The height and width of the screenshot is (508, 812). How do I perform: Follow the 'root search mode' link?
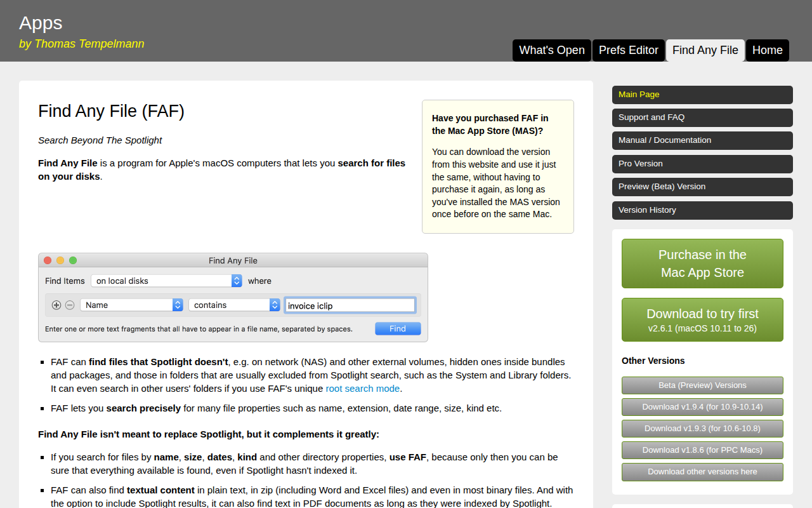click(x=363, y=389)
